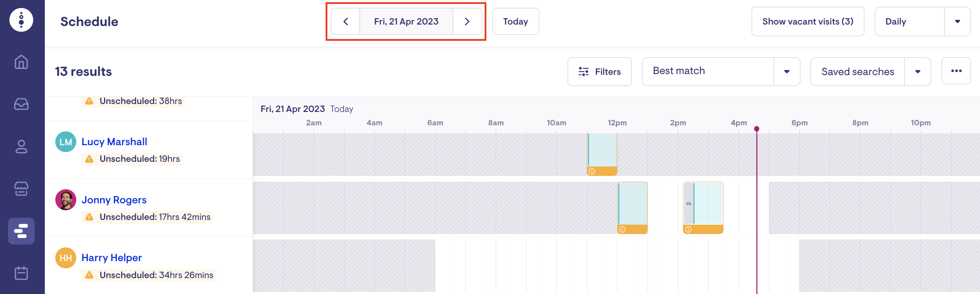Jump to Today

[515, 22]
